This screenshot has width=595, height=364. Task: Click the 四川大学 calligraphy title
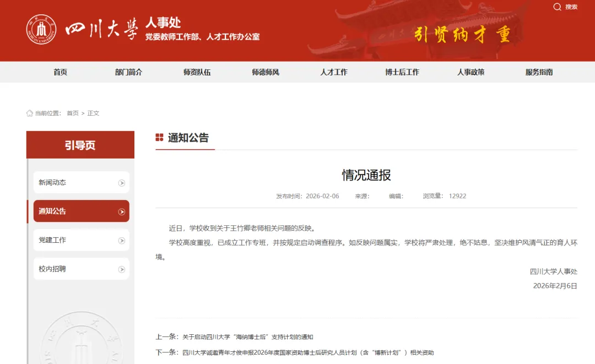(x=102, y=30)
